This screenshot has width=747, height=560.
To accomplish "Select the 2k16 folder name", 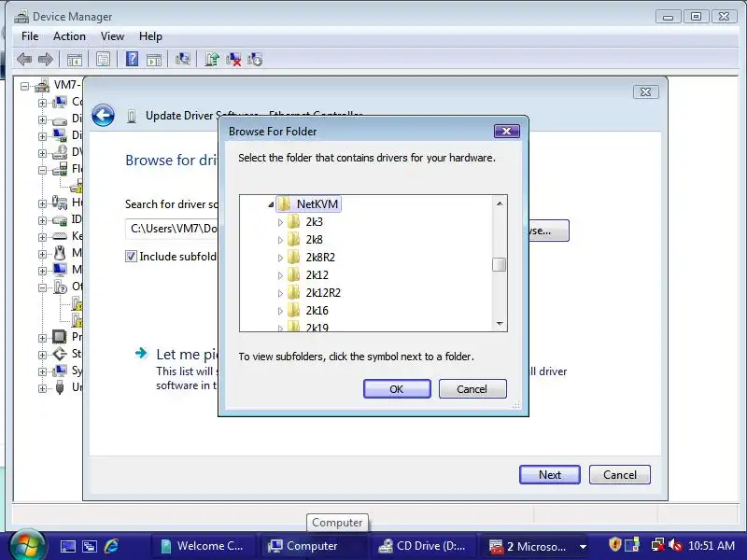I will click(317, 311).
